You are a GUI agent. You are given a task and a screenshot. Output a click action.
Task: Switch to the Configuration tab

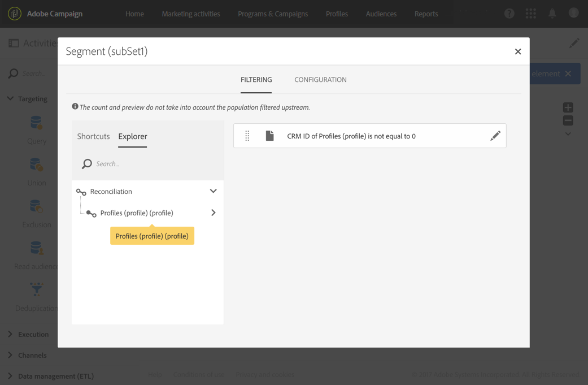coord(320,80)
